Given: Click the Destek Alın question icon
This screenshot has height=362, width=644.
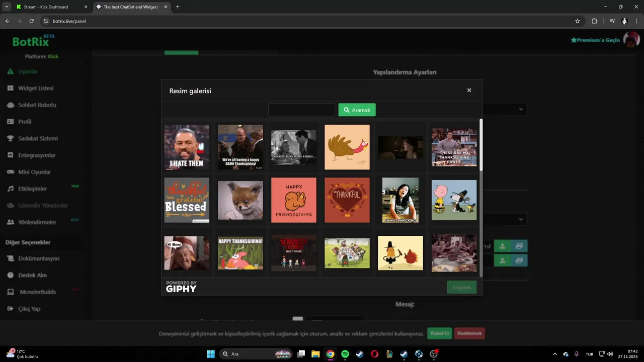Looking at the screenshot, I should [x=10, y=275].
